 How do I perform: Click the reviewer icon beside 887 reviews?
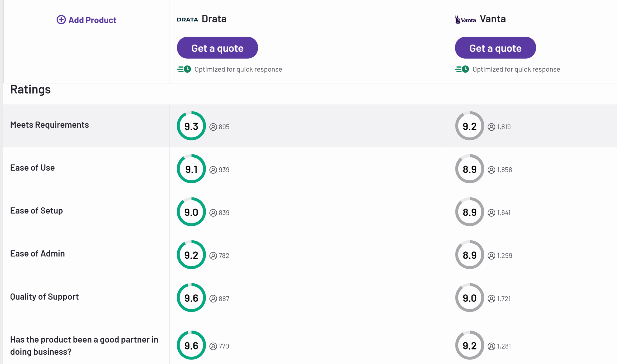pyautogui.click(x=213, y=299)
